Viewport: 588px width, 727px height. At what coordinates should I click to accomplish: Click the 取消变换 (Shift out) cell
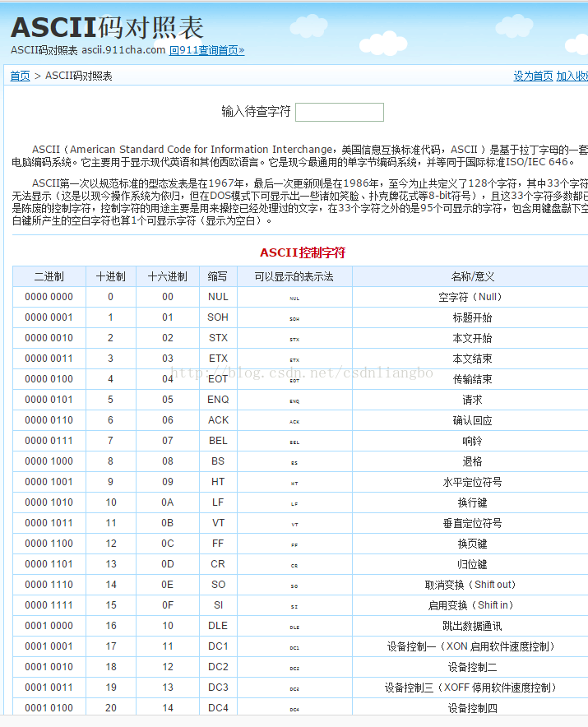click(x=470, y=585)
